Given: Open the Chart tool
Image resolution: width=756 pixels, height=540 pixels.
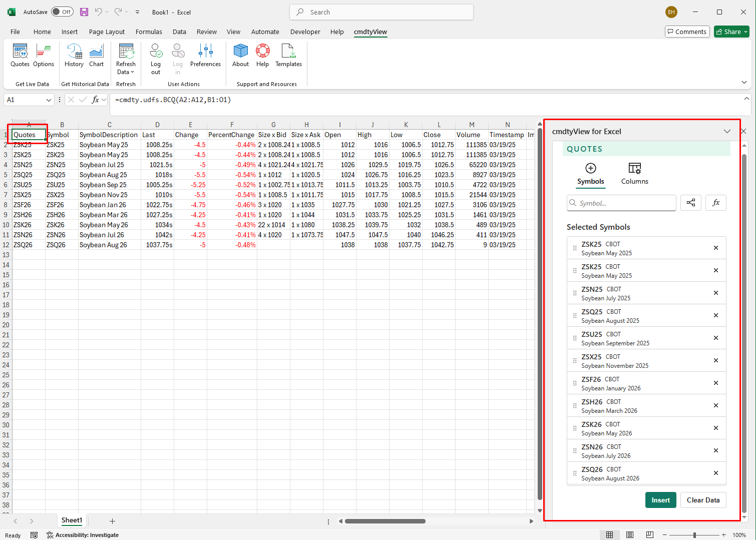Looking at the screenshot, I should tap(96, 56).
